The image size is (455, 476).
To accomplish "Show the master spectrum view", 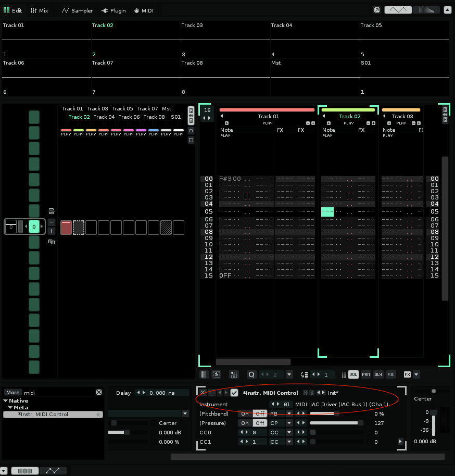I will coord(426,10).
